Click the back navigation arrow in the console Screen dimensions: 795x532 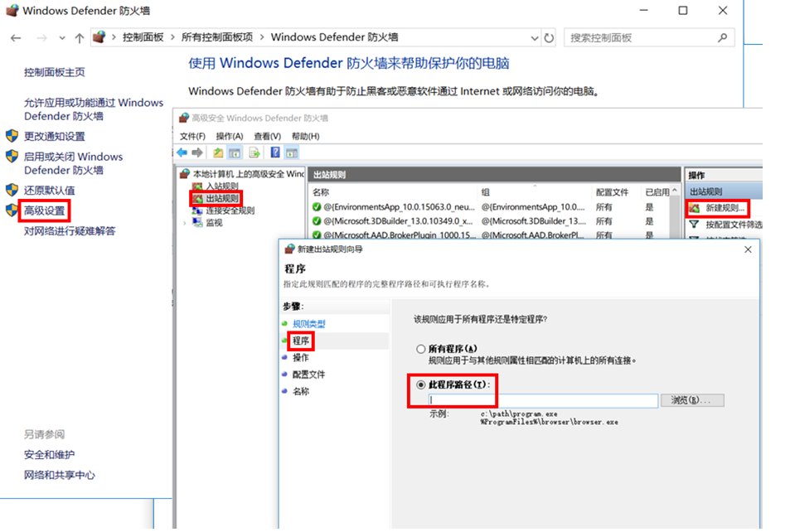click(182, 152)
